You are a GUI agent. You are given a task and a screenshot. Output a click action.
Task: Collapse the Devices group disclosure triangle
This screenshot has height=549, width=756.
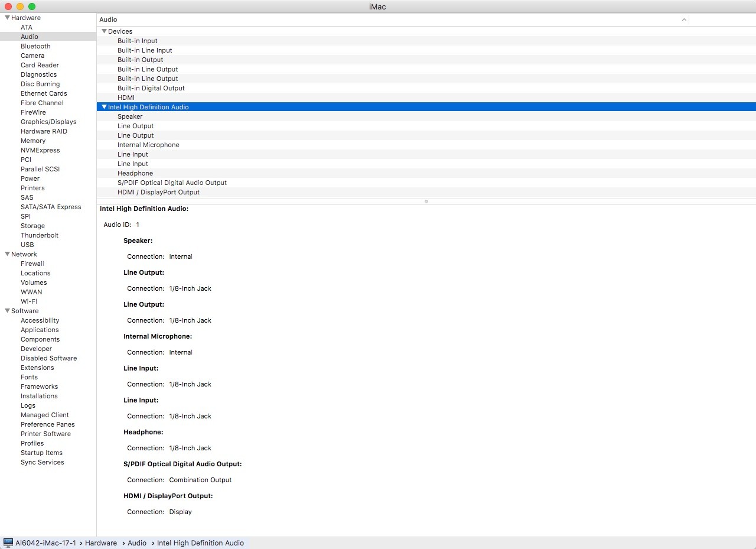click(x=104, y=31)
